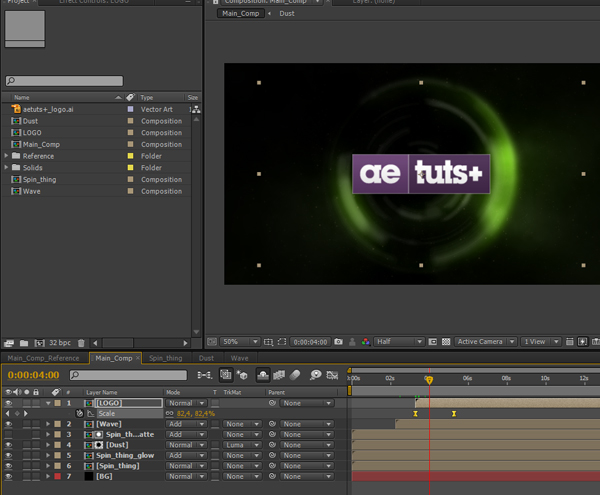Enable motion blur for the composition
Image resolution: width=600 pixels, height=495 pixels.
tap(295, 375)
